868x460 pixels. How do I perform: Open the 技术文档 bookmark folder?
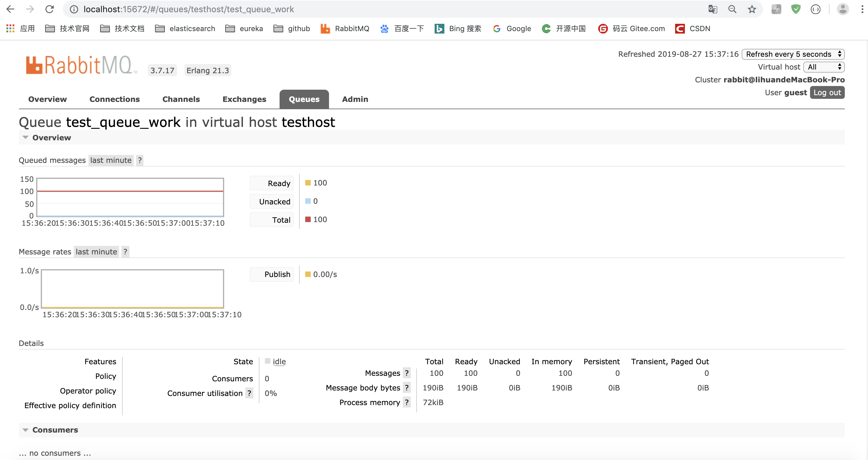[122, 29]
